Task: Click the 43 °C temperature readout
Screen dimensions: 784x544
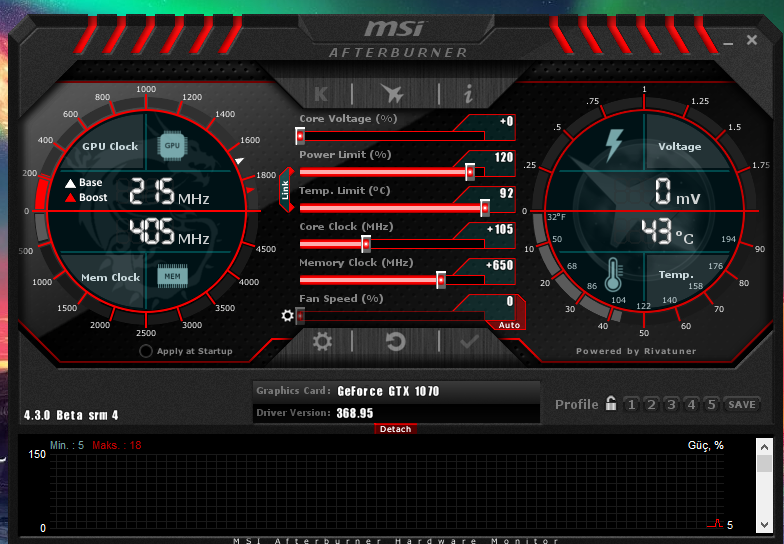Action: [x=668, y=232]
